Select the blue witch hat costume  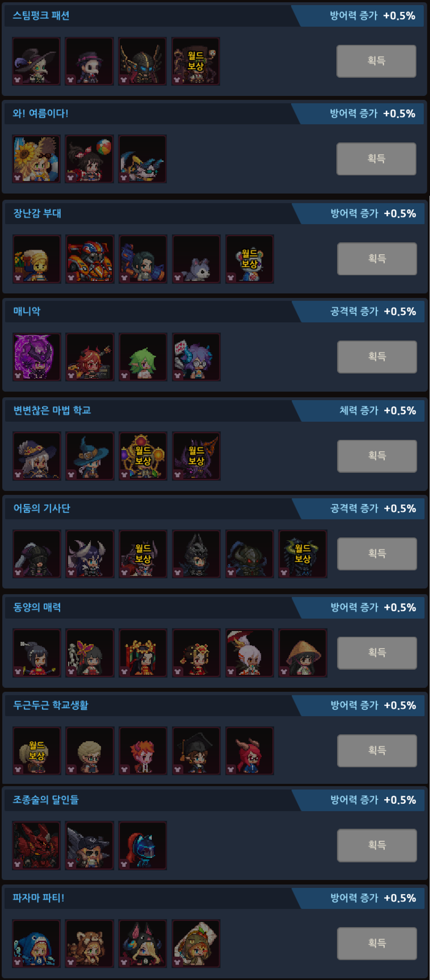click(90, 455)
